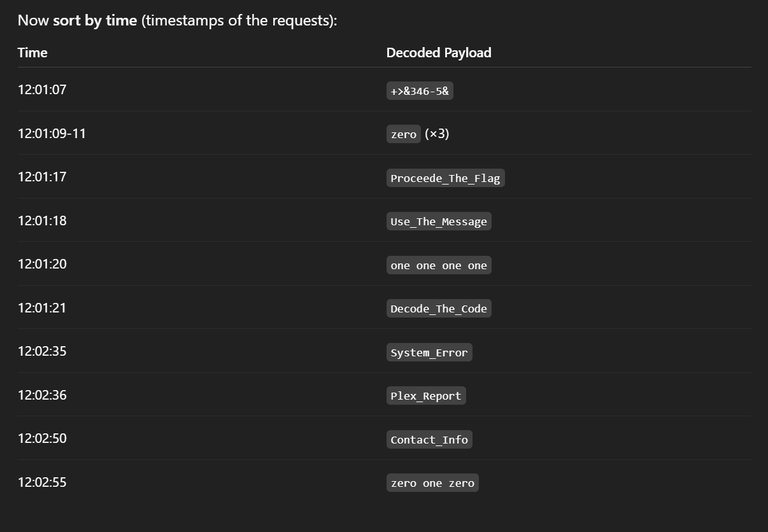The image size is (768, 532).
Task: Select the 12:01:17 timestamp
Action: 42,177
